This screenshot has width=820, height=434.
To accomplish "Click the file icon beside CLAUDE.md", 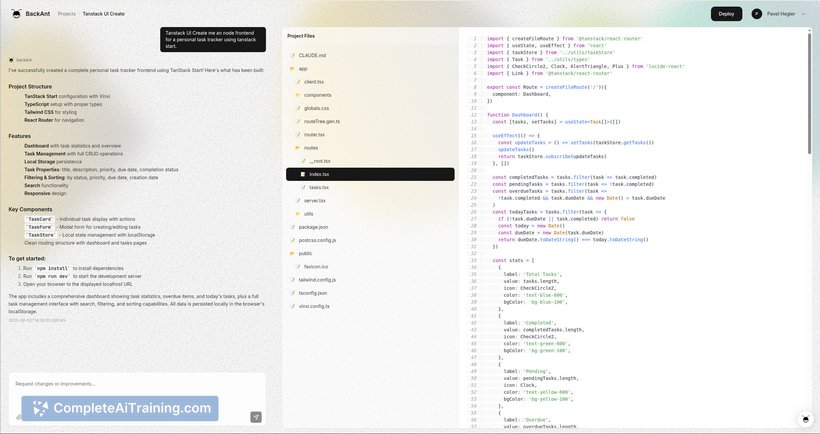I will point(293,55).
